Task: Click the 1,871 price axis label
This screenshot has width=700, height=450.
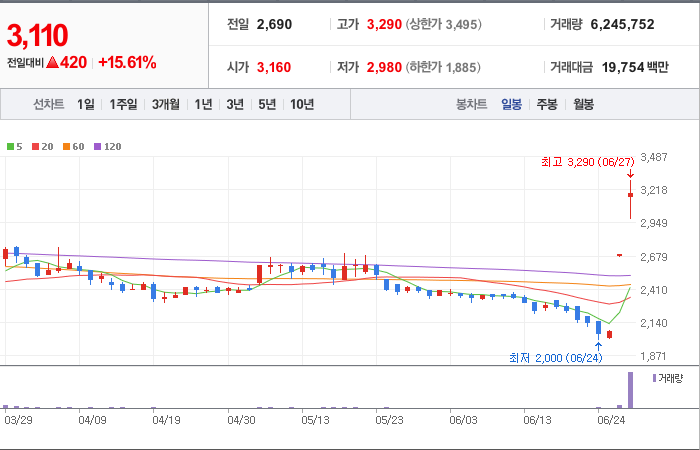Action: [654, 356]
